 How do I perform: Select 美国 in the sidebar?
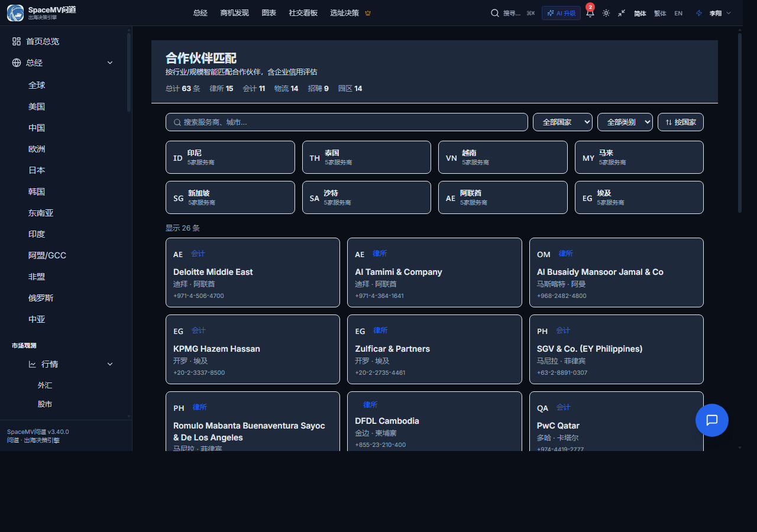[37, 106]
